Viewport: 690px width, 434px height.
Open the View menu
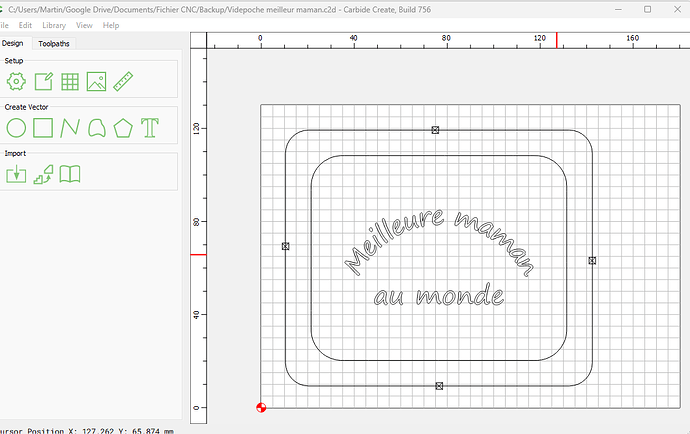pos(84,25)
